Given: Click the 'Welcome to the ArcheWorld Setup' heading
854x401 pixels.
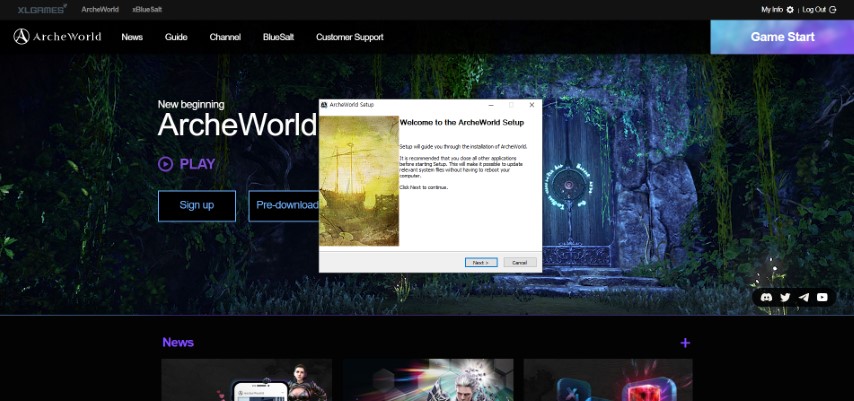Looking at the screenshot, I should pos(462,123).
